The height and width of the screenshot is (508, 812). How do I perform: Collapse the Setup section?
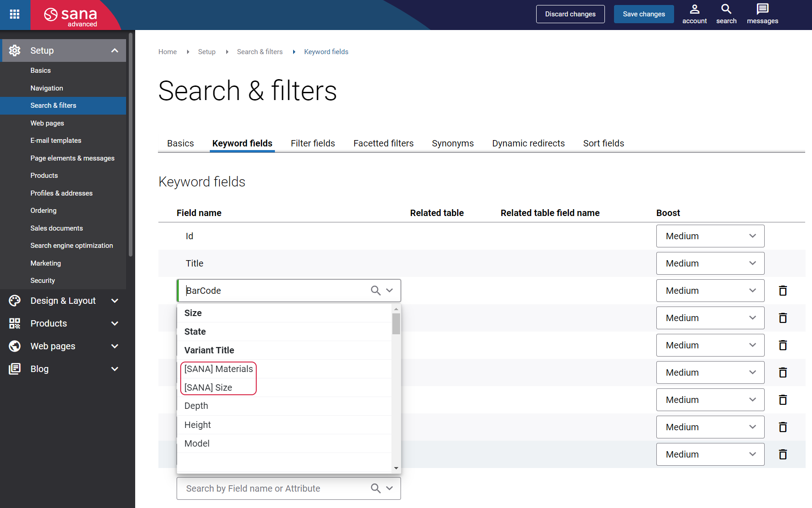pos(115,50)
